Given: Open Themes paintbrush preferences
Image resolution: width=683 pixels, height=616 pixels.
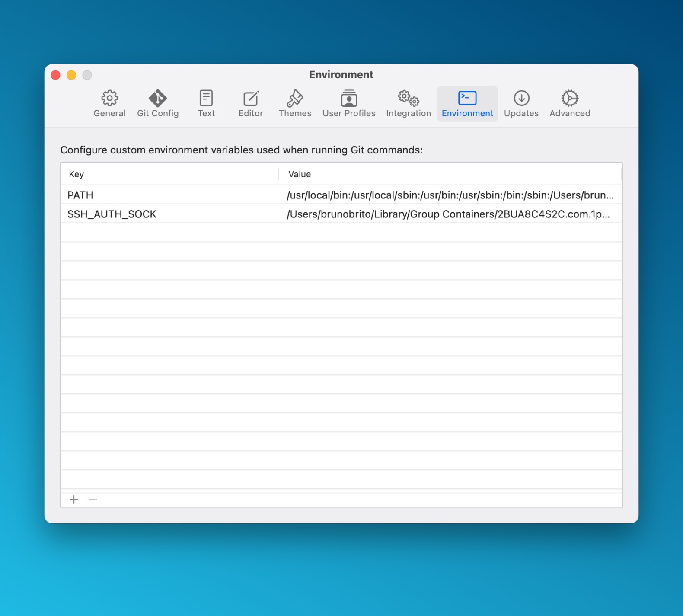Looking at the screenshot, I should pos(295,104).
